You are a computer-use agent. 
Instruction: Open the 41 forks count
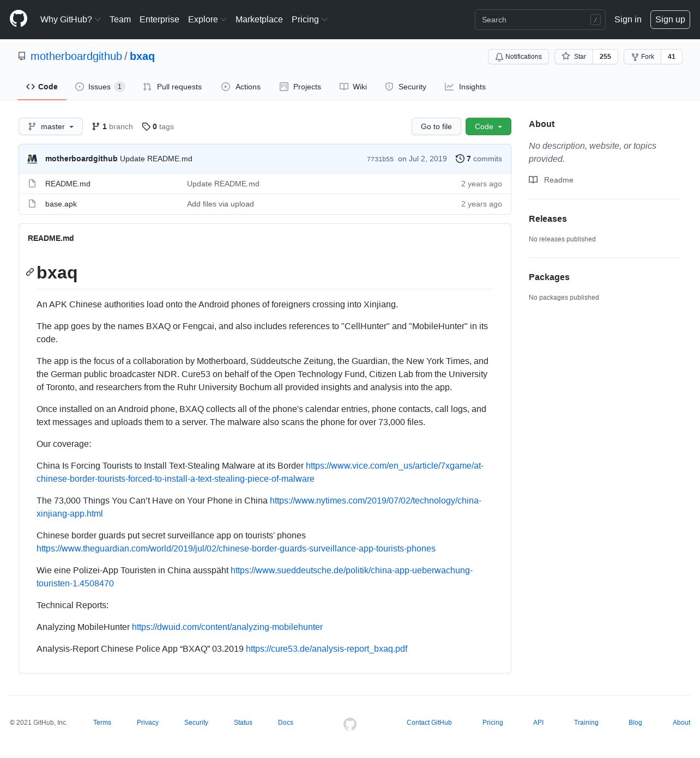[672, 57]
